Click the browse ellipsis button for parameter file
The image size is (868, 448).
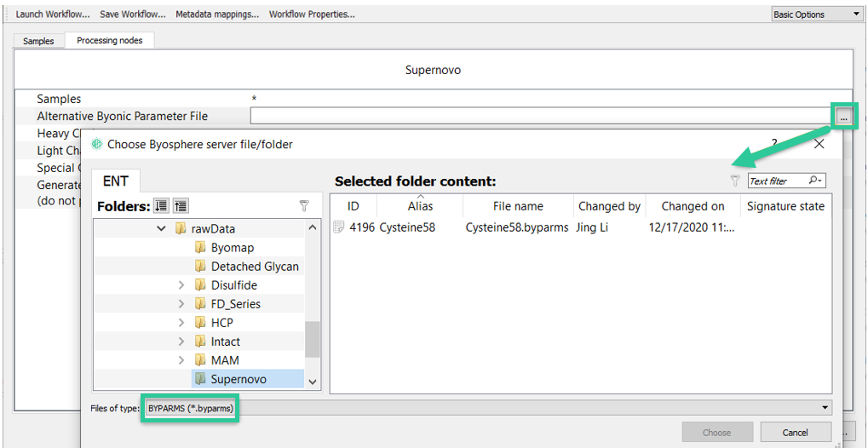pos(843,117)
